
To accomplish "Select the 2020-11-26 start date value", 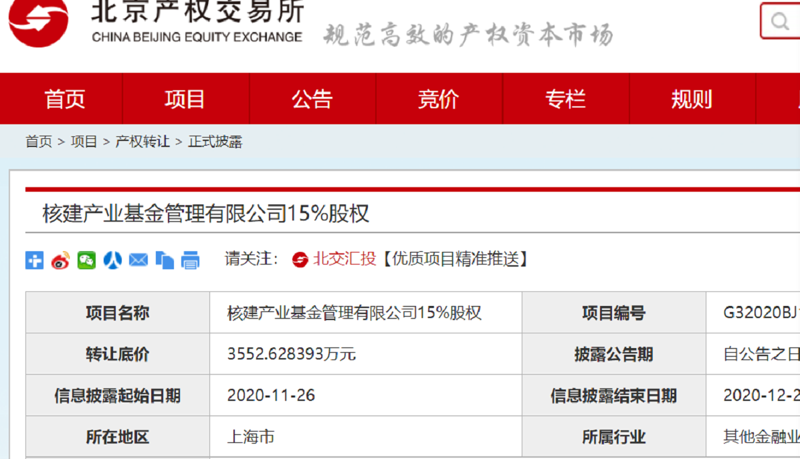I will 271,395.
